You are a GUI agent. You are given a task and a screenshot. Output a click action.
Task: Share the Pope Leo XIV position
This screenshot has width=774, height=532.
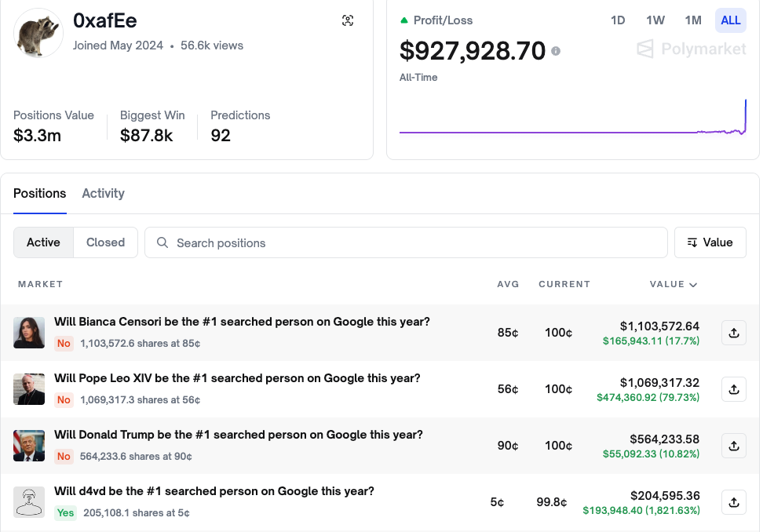point(733,388)
